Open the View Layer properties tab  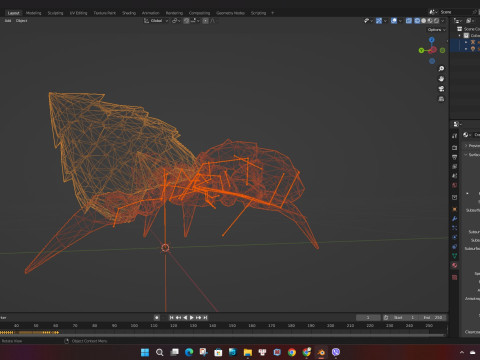tap(455, 166)
